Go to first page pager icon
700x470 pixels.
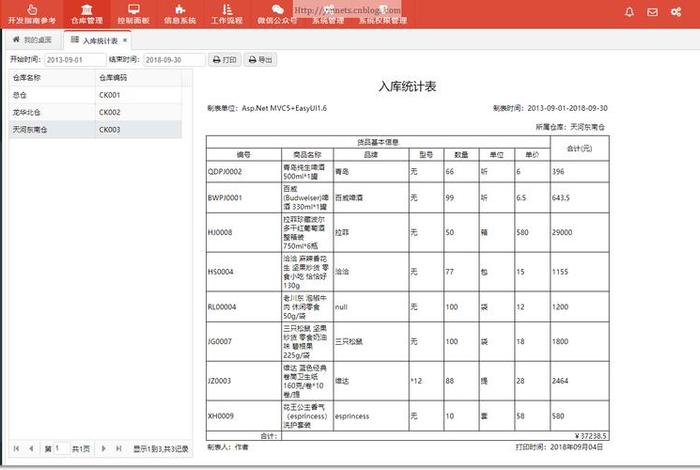[x=17, y=449]
